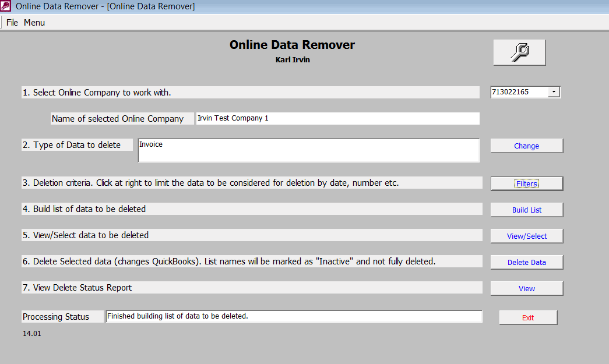This screenshot has width=609, height=364.
Task: Click the '6. Delete Selected data' instruction text
Action: pyautogui.click(x=252, y=261)
